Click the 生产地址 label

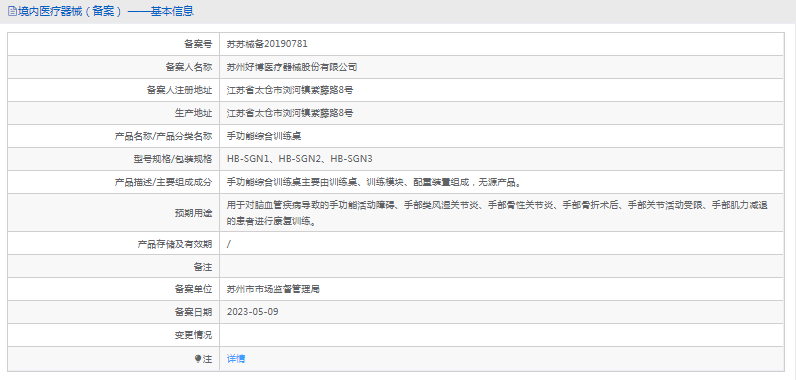tap(193, 113)
